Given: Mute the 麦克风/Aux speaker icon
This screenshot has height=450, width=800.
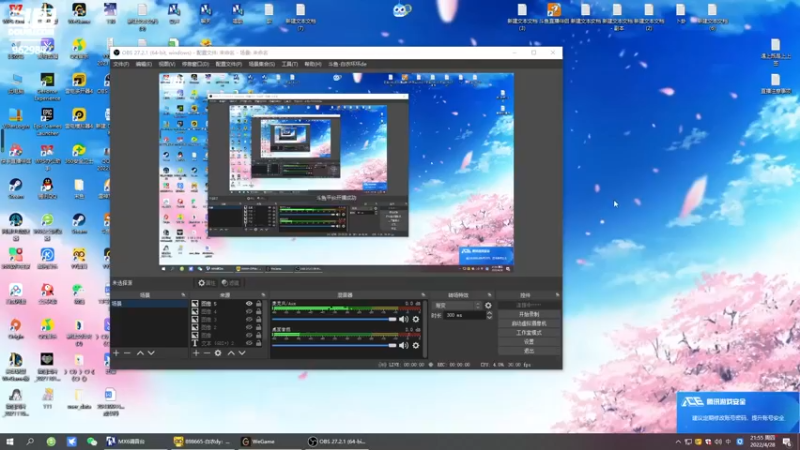Looking at the screenshot, I should [x=403, y=319].
